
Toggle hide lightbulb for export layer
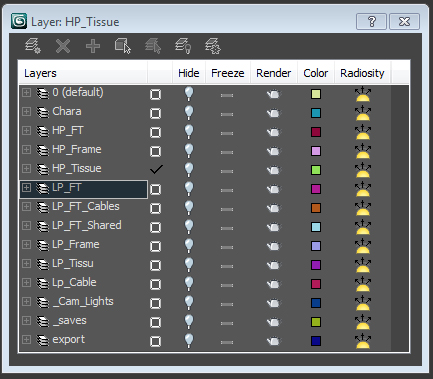click(189, 341)
